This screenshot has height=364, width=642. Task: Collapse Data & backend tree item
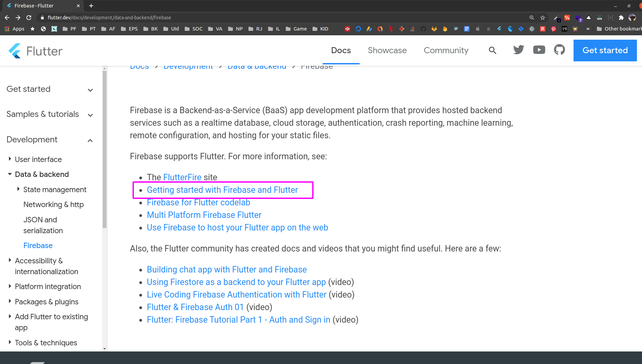[10, 174]
